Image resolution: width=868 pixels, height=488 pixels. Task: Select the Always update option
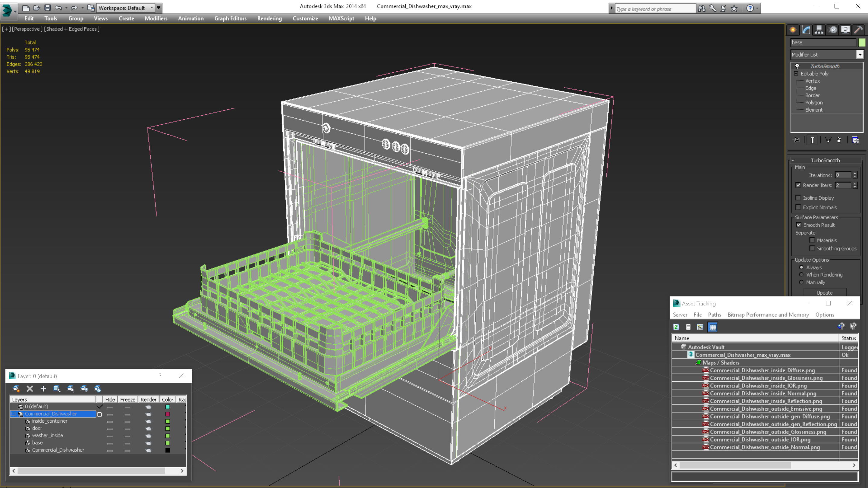[801, 267]
